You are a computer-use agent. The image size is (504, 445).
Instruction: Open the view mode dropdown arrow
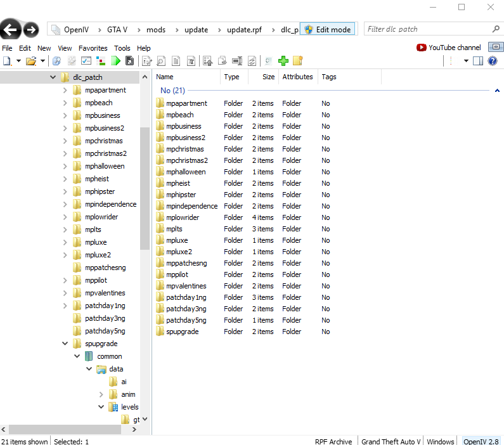pos(466,61)
